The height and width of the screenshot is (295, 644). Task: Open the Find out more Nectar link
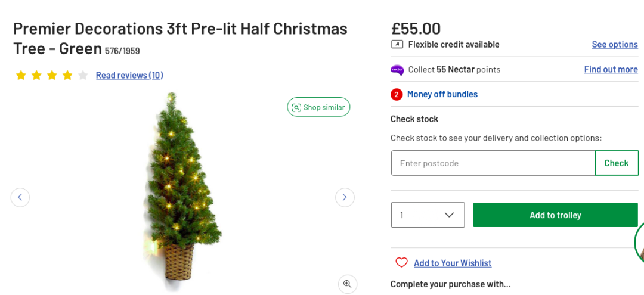611,69
